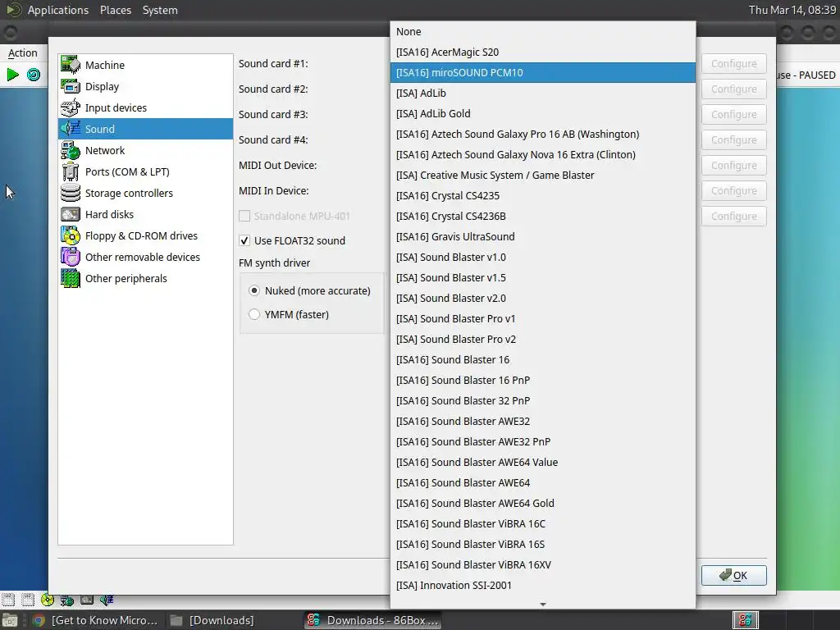Image resolution: width=840 pixels, height=630 pixels.
Task: Click the sound speaker status bar icon
Action: point(107,600)
